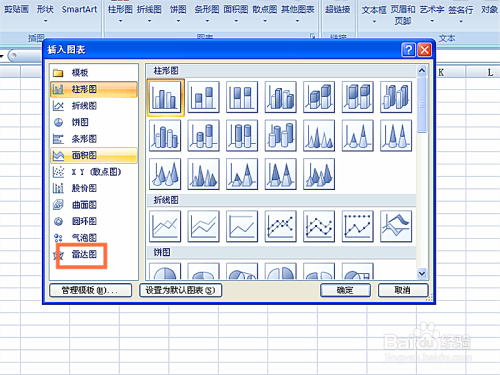Viewport: 500px width, 375px height.
Task: Choose the stacked line chart thumbnail
Action: (x=204, y=226)
